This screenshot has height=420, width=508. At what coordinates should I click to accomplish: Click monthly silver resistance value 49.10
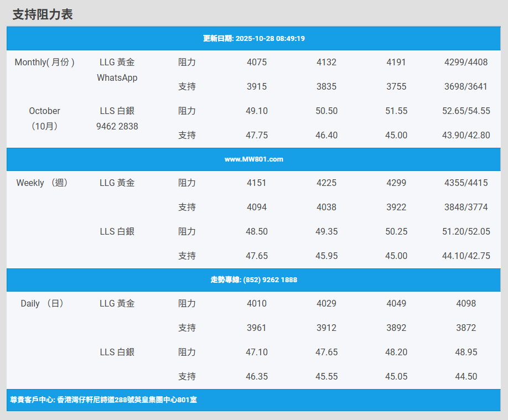(x=256, y=111)
